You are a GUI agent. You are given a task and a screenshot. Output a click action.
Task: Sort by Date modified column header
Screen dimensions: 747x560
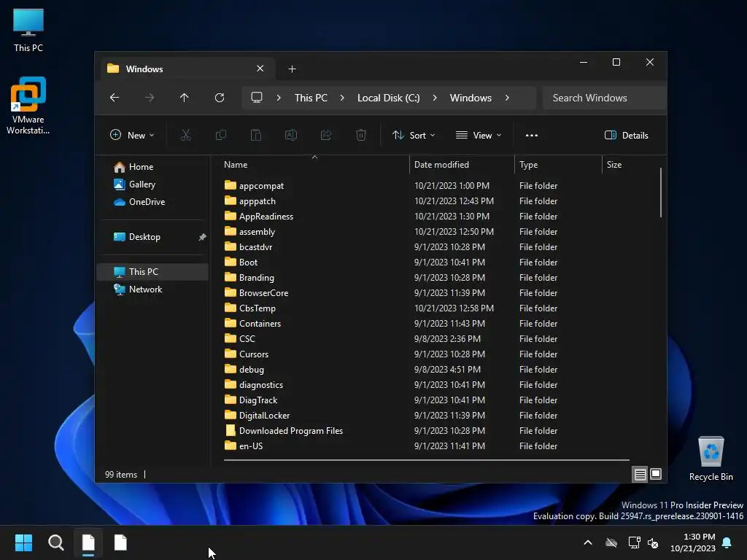462,165
